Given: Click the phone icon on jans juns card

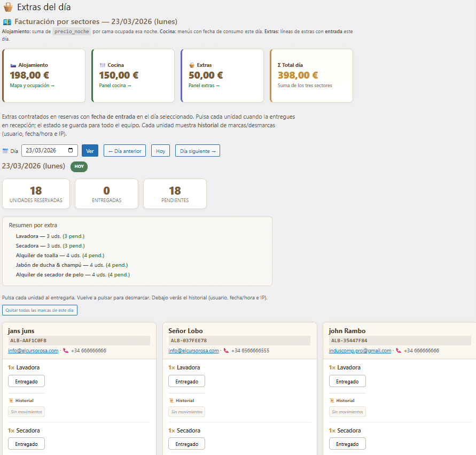Looking at the screenshot, I should tap(66, 351).
